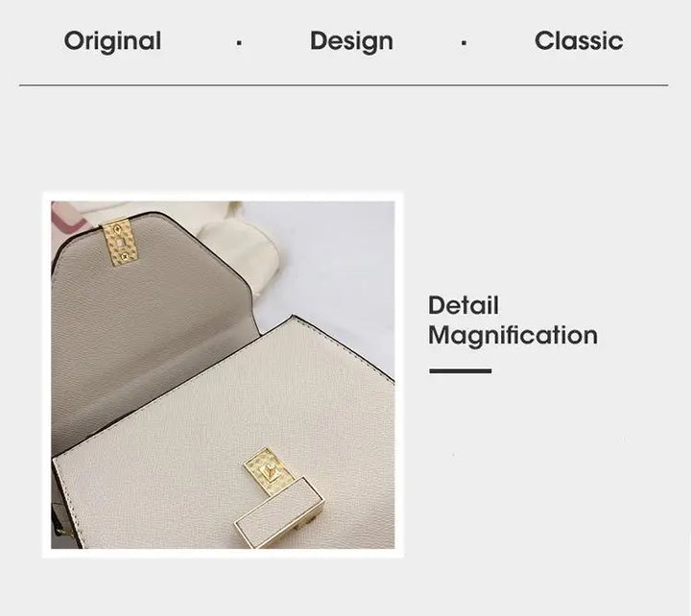691x616 pixels.
Task: Click the gold hinge plate on the flap
Action: pyautogui.click(x=120, y=245)
